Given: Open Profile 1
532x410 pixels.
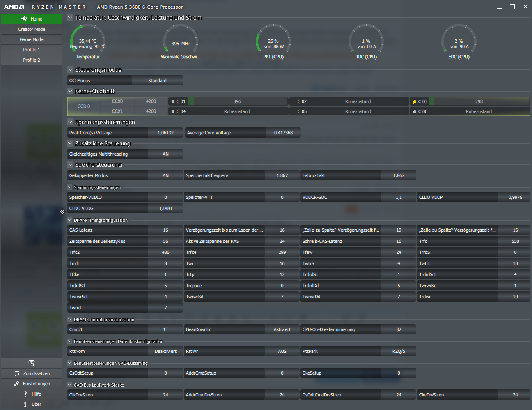Looking at the screenshot, I should (32, 50).
